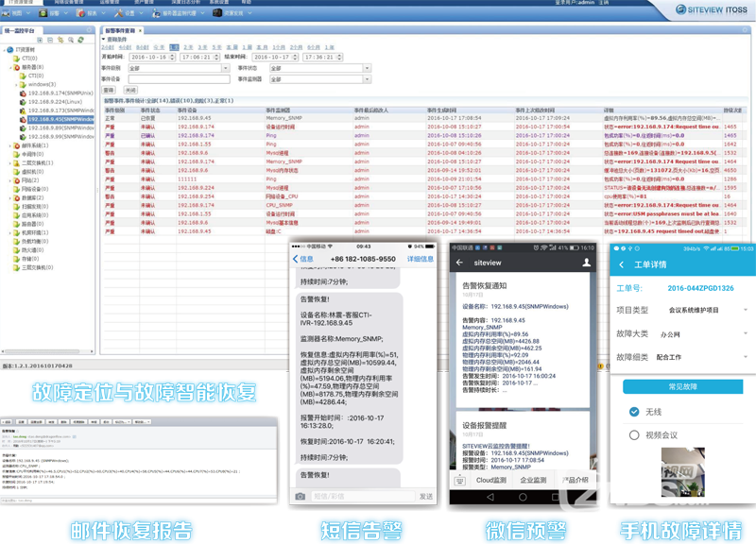Image resolution: width=756 pixels, height=544 pixels.
Task: Open the Cloud监测 menu in WeChat
Action: click(x=490, y=480)
